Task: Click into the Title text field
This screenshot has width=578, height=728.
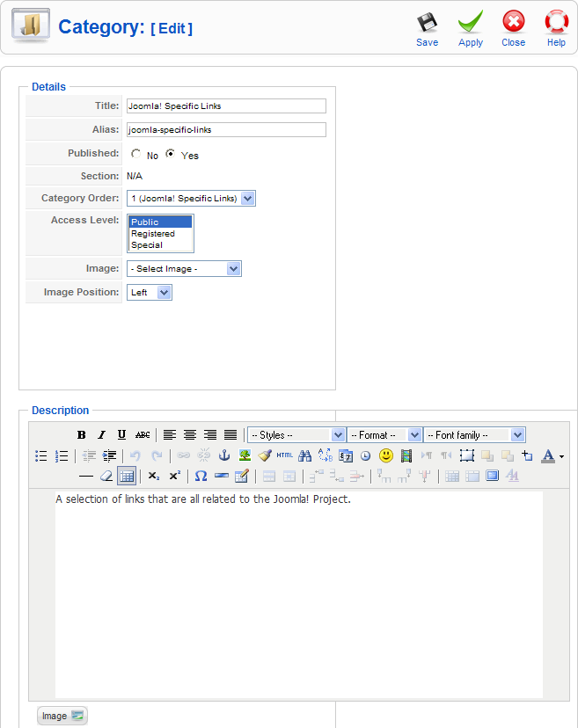Action: pyautogui.click(x=226, y=106)
